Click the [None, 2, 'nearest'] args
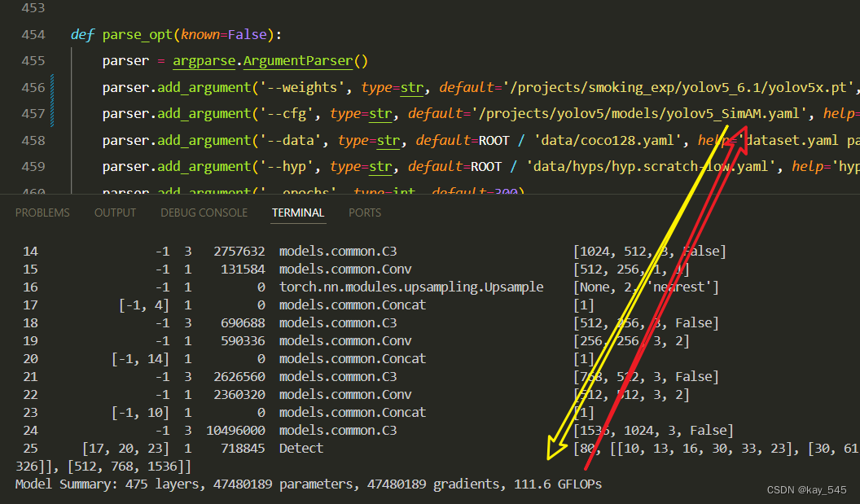Image resolution: width=860 pixels, height=504 pixels. pyautogui.click(x=646, y=287)
